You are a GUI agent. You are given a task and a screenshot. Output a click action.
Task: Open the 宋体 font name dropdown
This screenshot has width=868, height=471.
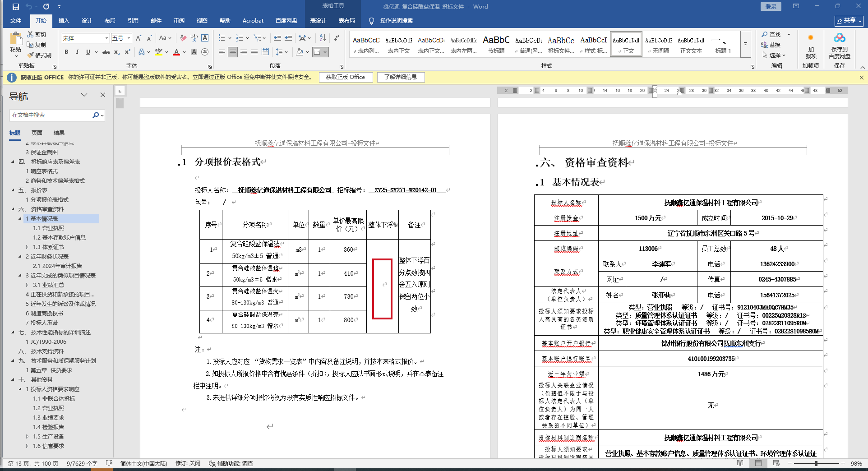tap(107, 38)
